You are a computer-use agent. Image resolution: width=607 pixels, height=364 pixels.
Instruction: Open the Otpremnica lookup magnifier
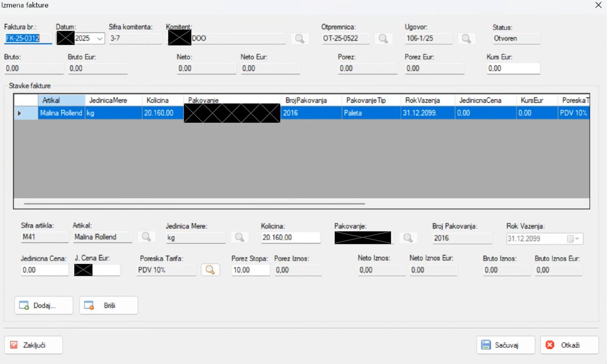[383, 39]
